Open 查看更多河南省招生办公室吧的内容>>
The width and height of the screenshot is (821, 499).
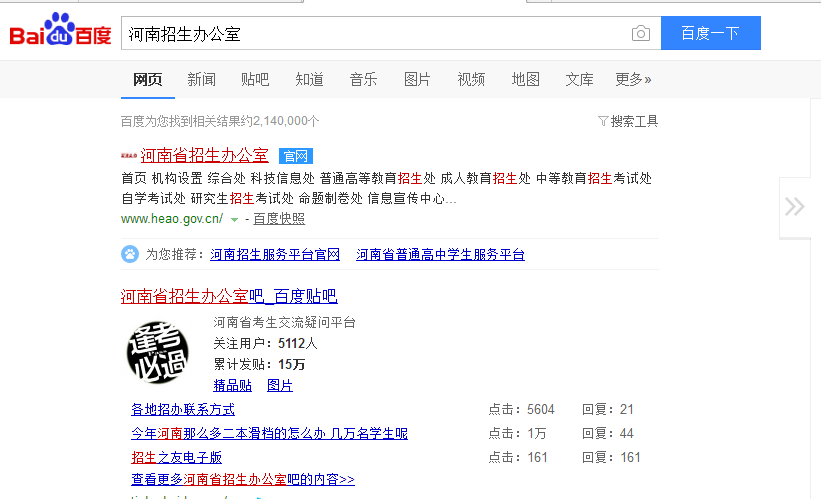pyautogui.click(x=243, y=480)
